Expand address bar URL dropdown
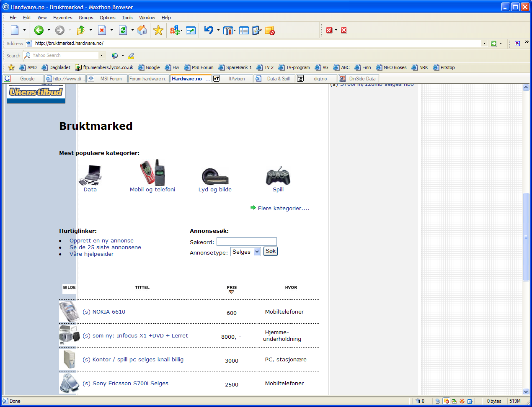Screen dimensions: 532x407 click(484, 43)
